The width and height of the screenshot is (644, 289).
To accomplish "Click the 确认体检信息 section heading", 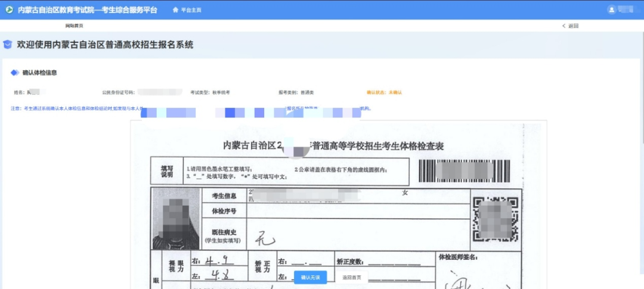I will 39,73.
